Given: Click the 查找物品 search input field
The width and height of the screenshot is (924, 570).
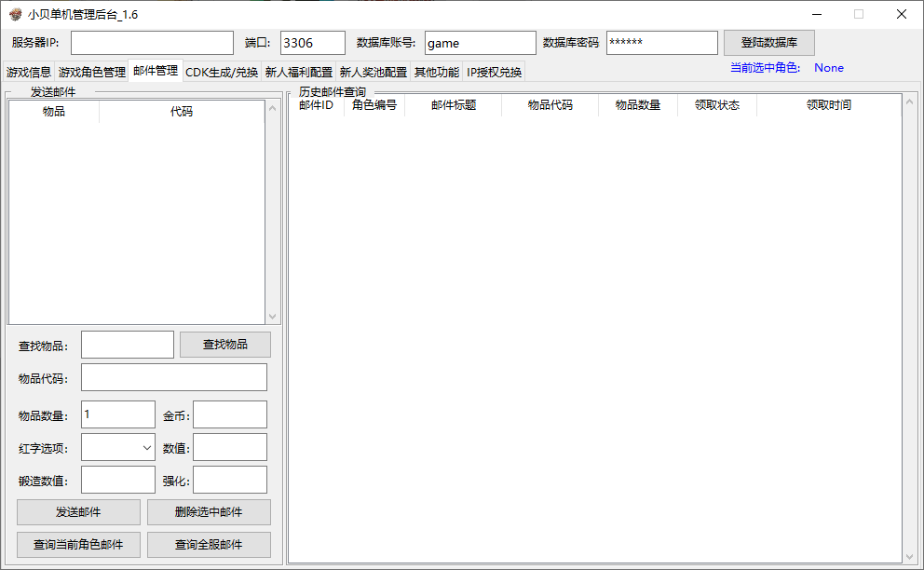Looking at the screenshot, I should coord(128,345).
